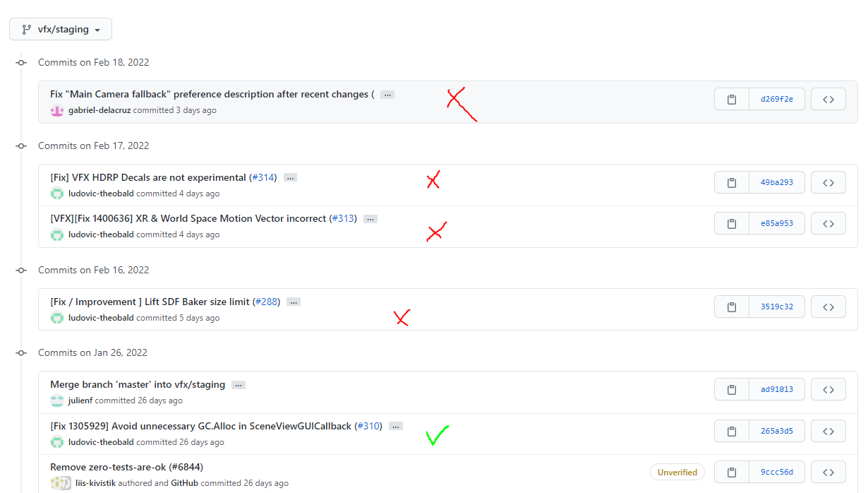View commit e85a953 details via hash link
Image resolution: width=868 pixels, height=493 pixels.
[x=777, y=223]
